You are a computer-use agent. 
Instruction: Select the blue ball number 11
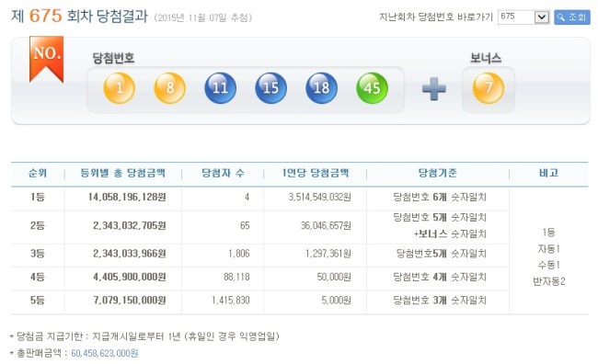(x=221, y=88)
